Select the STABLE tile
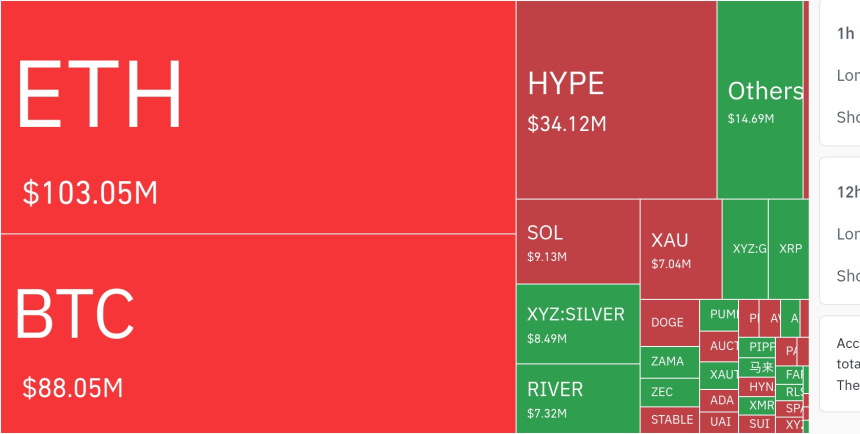 pyautogui.click(x=668, y=420)
